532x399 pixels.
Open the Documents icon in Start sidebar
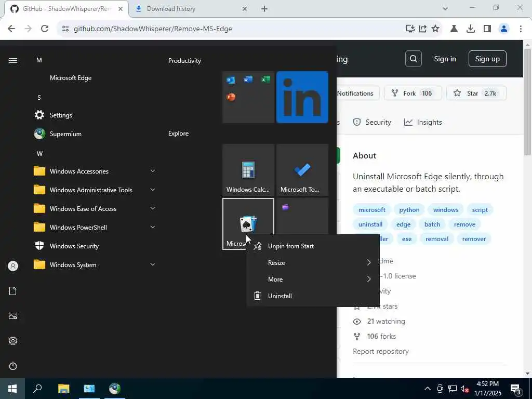click(13, 291)
